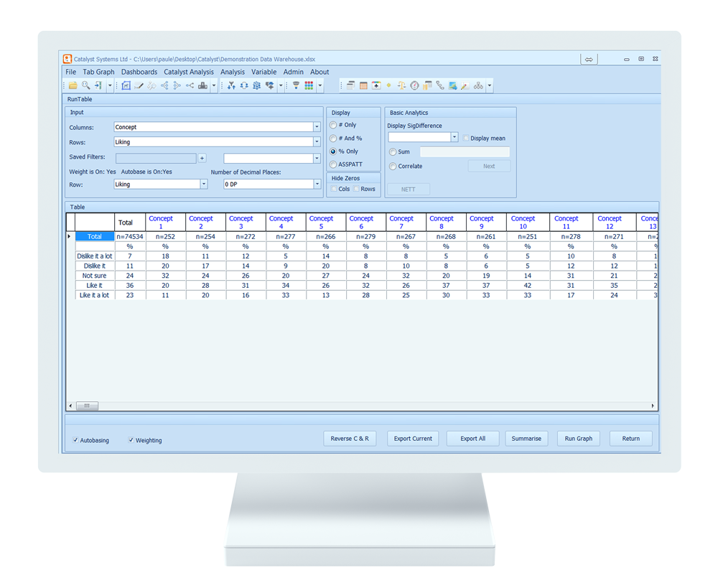The width and height of the screenshot is (718, 588).
Task: Toggle Hide Zeros Cols checkbox
Action: point(335,189)
